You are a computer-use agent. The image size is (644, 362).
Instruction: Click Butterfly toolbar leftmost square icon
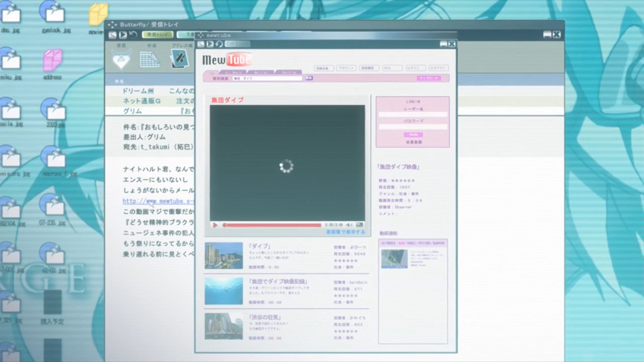pyautogui.click(x=113, y=35)
